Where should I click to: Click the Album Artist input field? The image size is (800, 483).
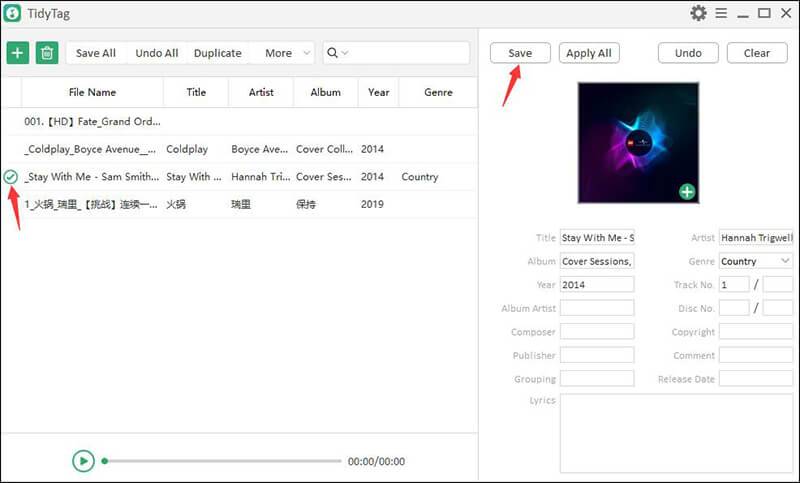(597, 308)
